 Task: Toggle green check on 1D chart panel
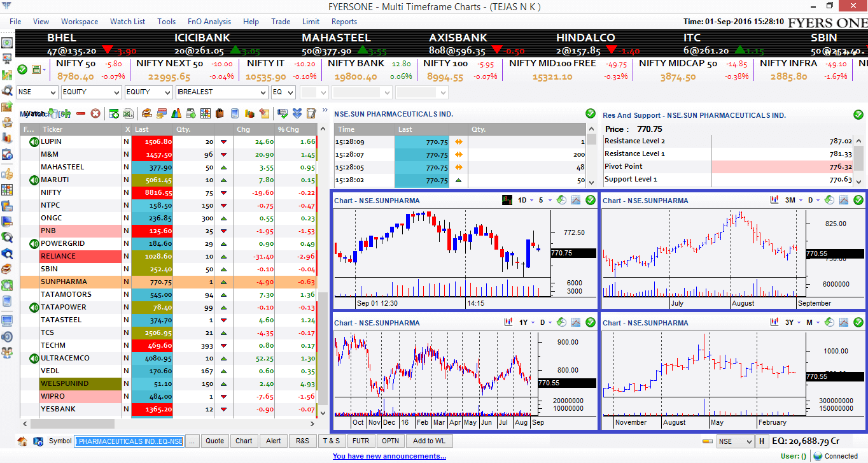591,200
